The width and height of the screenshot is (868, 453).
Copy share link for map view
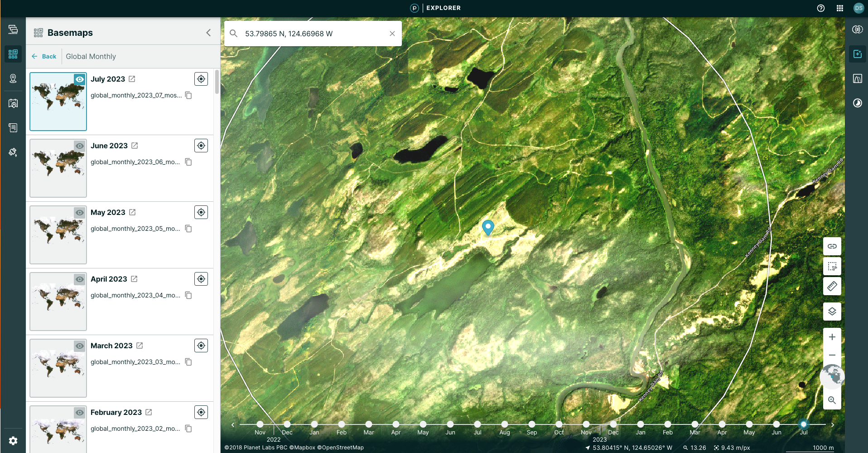(832, 246)
